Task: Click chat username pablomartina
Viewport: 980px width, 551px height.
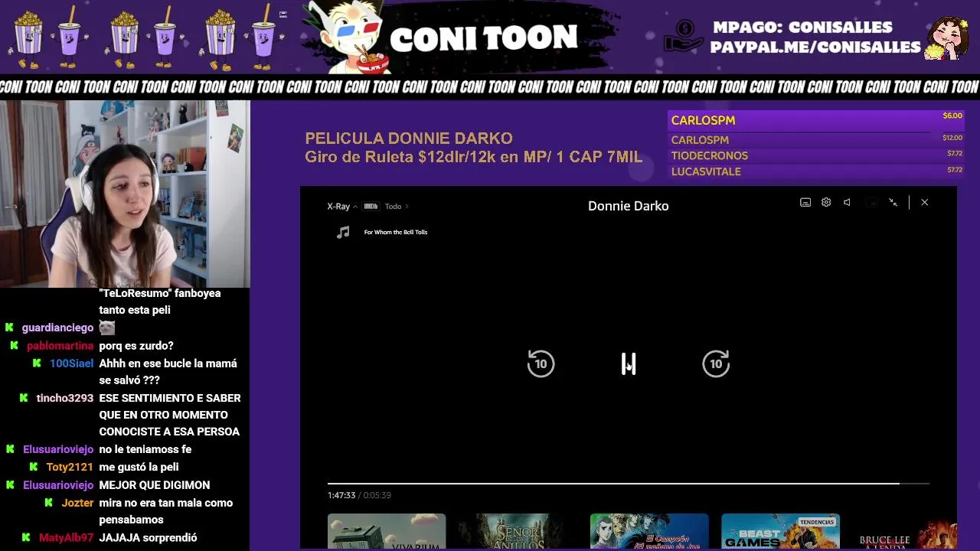Action: click(60, 346)
